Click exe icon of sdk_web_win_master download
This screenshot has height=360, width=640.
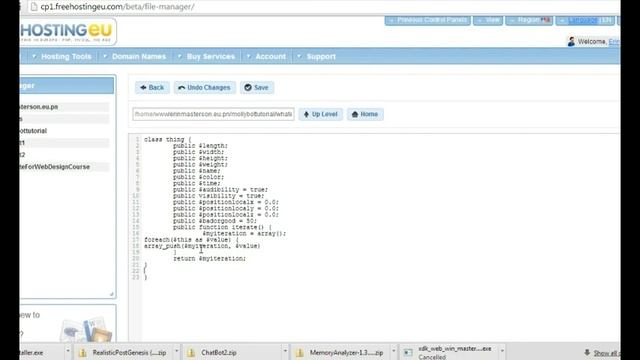point(408,353)
